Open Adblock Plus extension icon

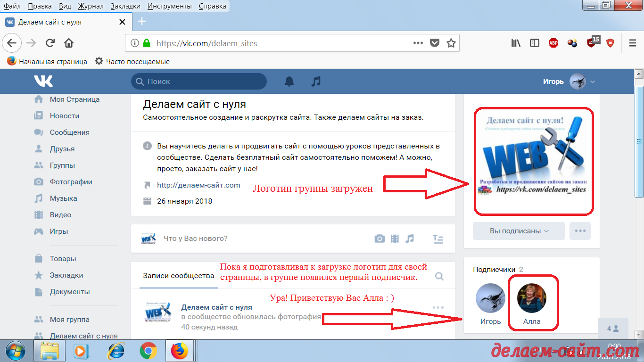(553, 43)
